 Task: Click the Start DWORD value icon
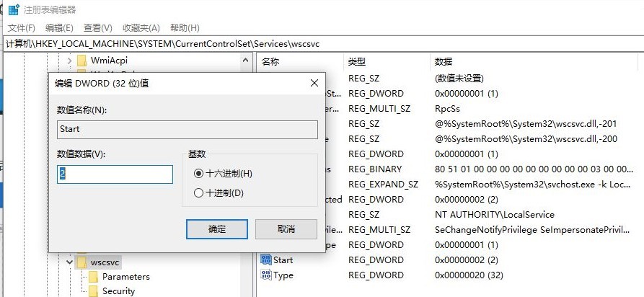pos(266,260)
